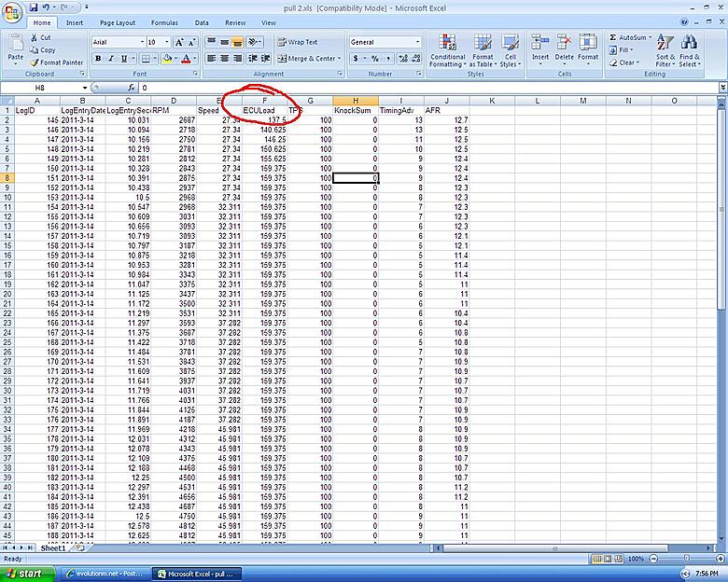
Task: Apply Percent style
Action: [x=375, y=59]
